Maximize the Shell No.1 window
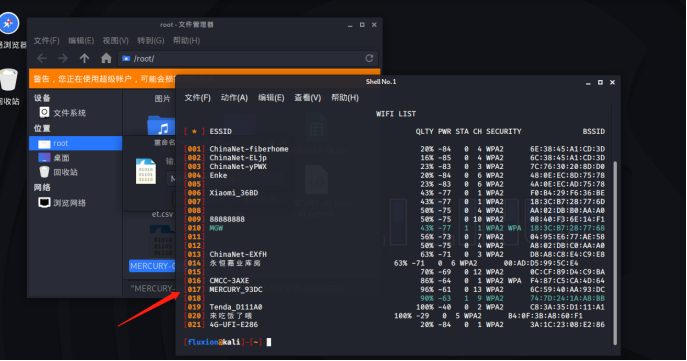Viewport: 687px width, 361px height. click(600, 82)
